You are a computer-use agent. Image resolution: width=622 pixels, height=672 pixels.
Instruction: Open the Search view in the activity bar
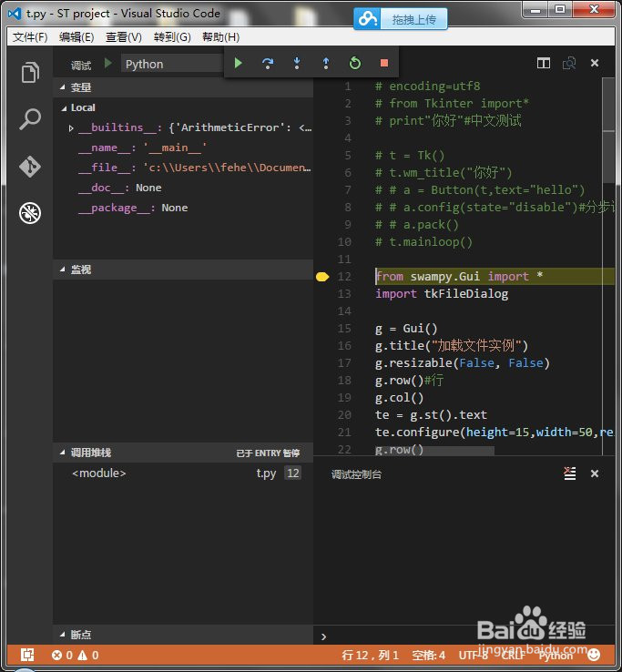click(30, 118)
